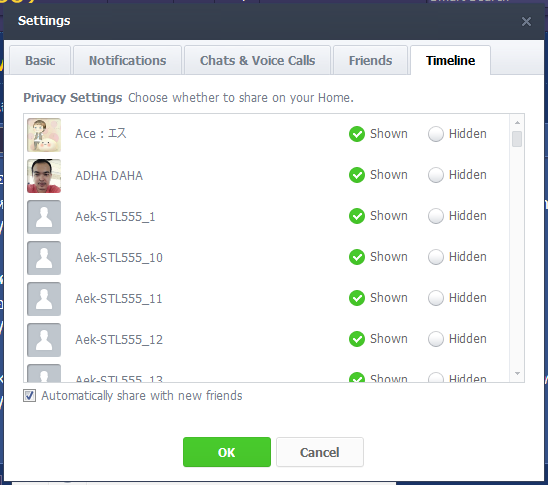This screenshot has height=485, width=548.
Task: Switch to the Notifications tab
Action: [x=128, y=60]
